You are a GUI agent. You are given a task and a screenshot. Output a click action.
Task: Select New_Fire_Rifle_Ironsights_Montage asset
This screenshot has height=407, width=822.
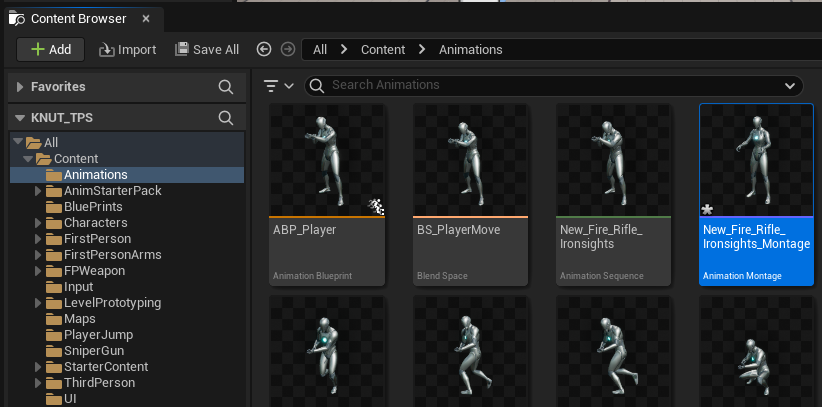[756, 195]
